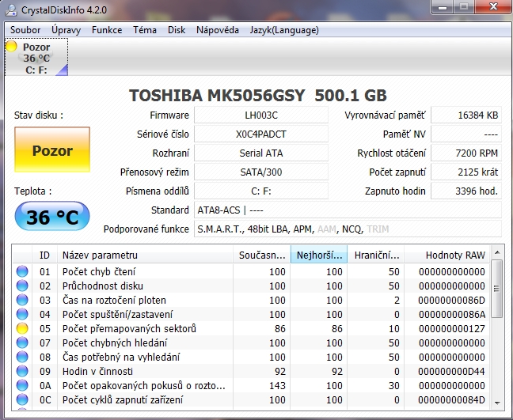
Task: Sort by Hraniční... column header
Action: pos(376,255)
